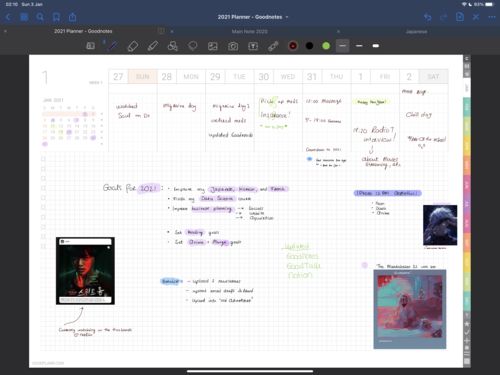Screen dimensions: 500x375
Task: Choose the black pen color
Action: [x=309, y=46]
